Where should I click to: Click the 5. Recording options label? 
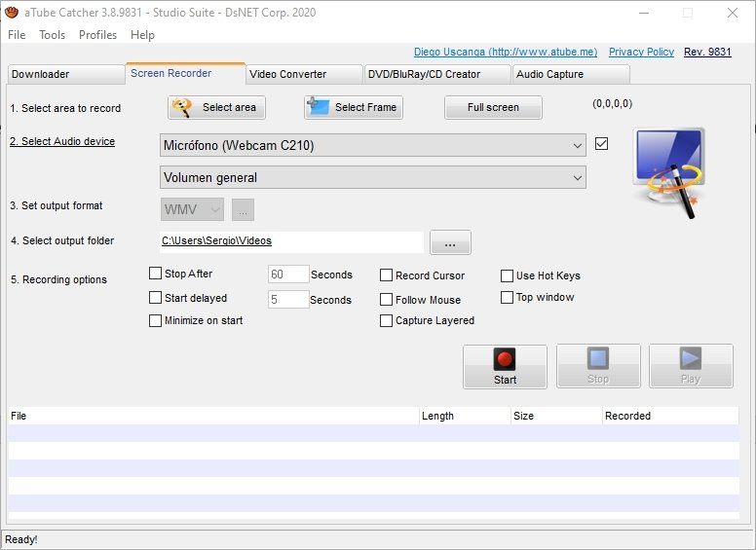pyautogui.click(x=58, y=279)
